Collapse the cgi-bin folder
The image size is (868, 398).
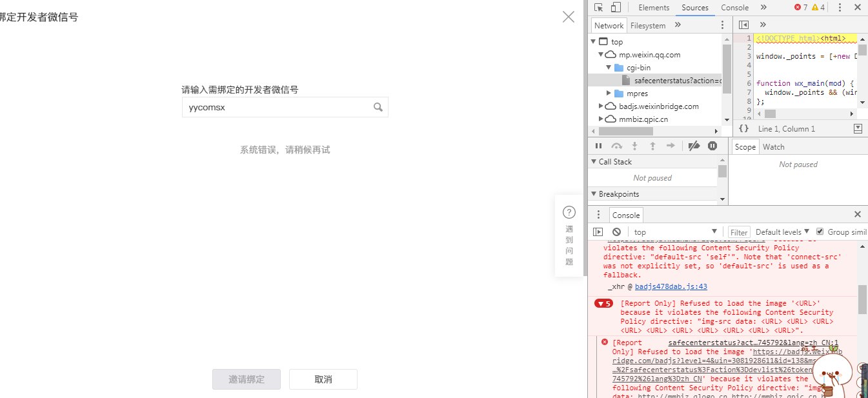coord(609,68)
